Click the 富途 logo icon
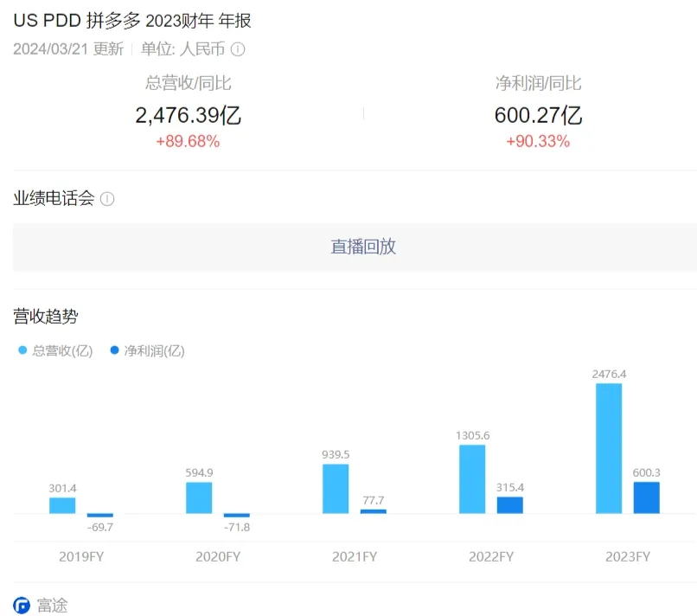 (x=22, y=606)
